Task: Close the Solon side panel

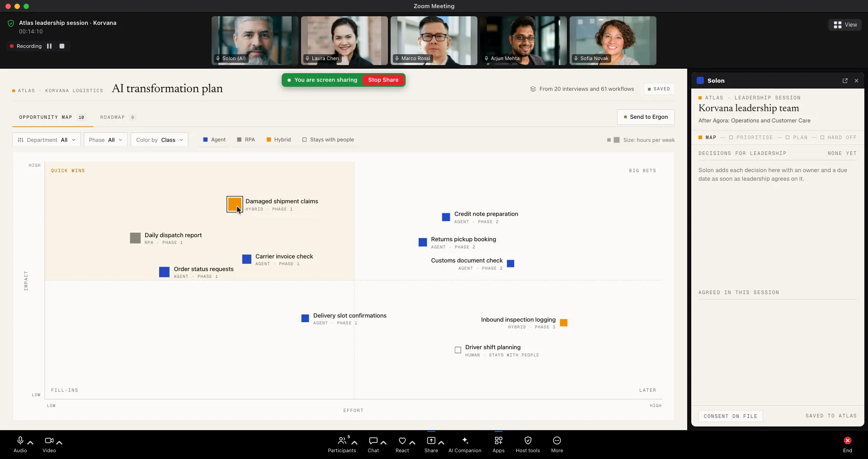Action: 856,81
